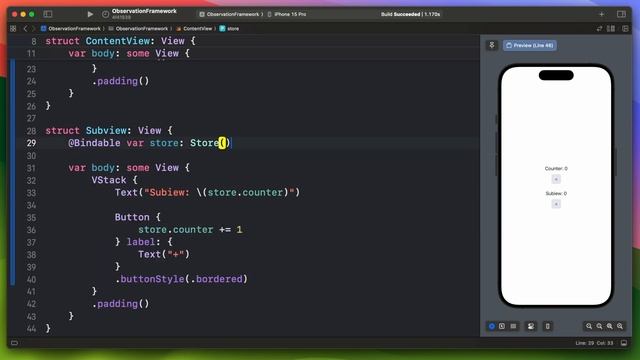Open store symbol jump bar item

coord(229,29)
